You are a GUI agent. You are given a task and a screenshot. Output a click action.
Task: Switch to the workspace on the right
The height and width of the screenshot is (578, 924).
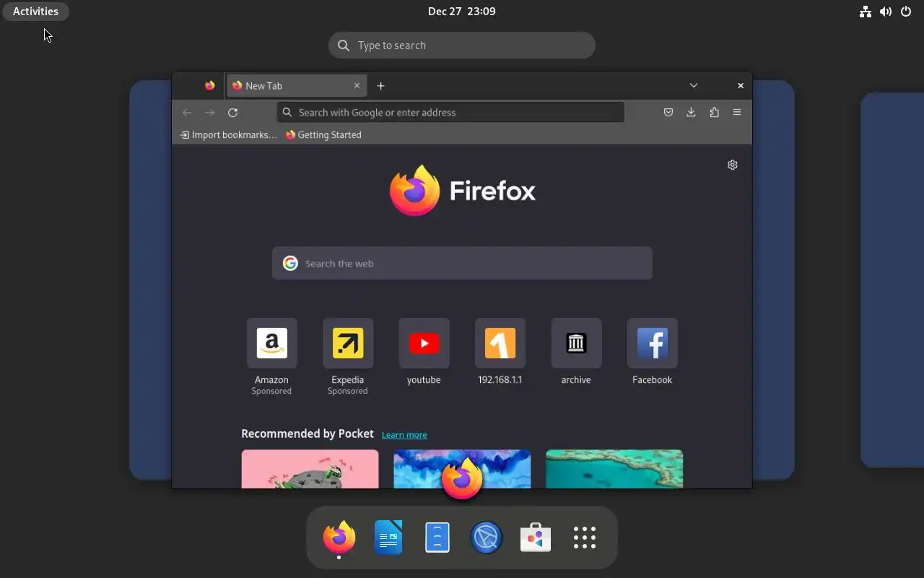[892, 280]
